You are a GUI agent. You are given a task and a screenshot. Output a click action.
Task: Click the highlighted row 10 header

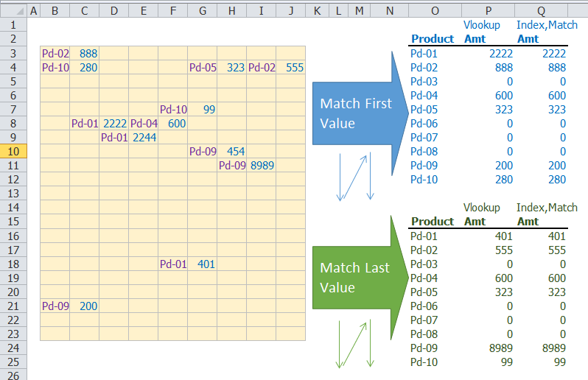tap(13, 151)
